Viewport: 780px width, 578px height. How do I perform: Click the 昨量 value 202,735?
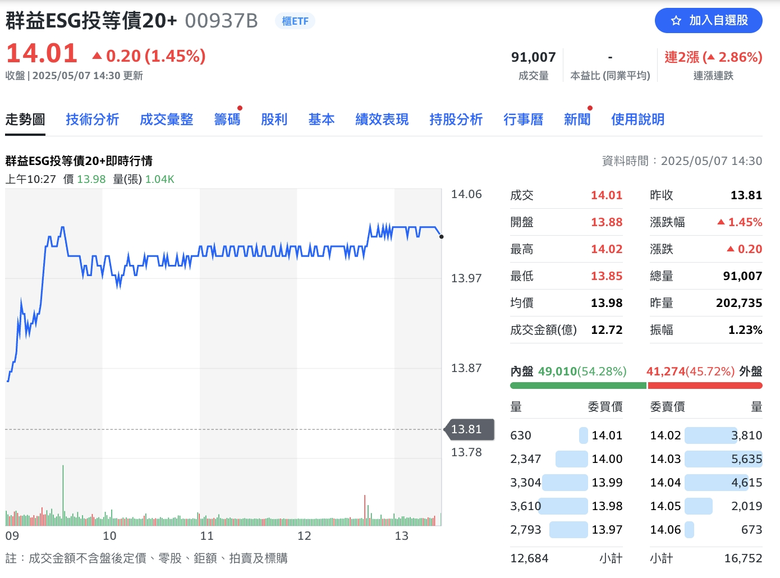(x=739, y=303)
